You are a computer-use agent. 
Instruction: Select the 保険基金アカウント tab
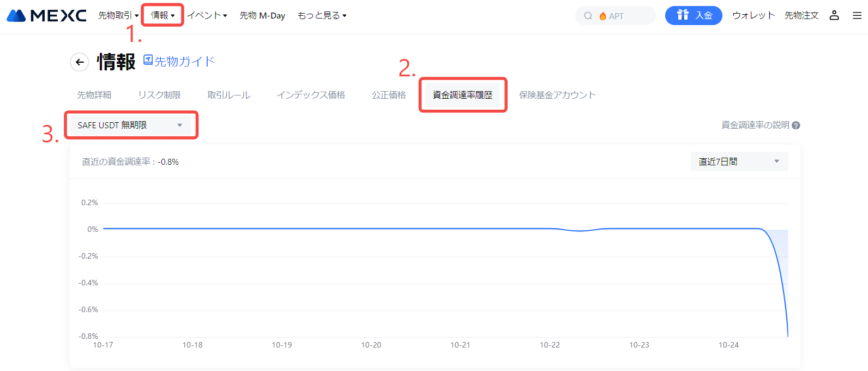click(x=557, y=95)
